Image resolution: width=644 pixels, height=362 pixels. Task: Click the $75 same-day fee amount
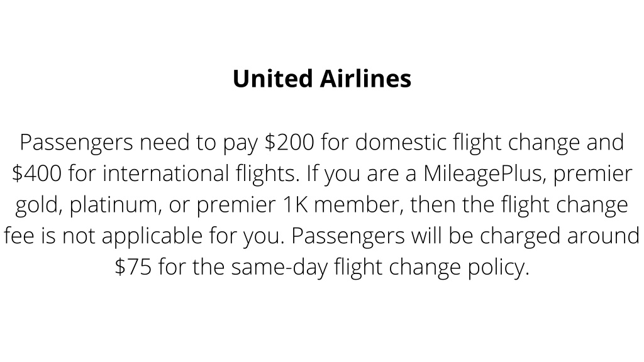point(133,266)
